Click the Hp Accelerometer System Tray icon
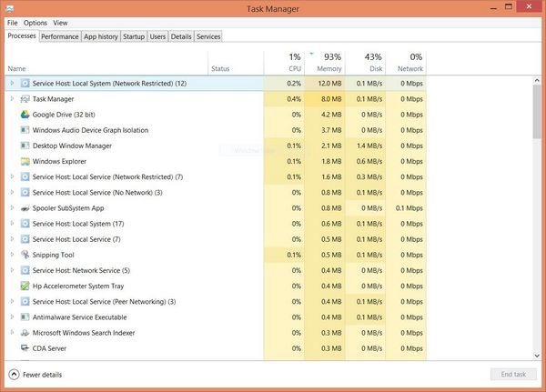 (x=25, y=286)
